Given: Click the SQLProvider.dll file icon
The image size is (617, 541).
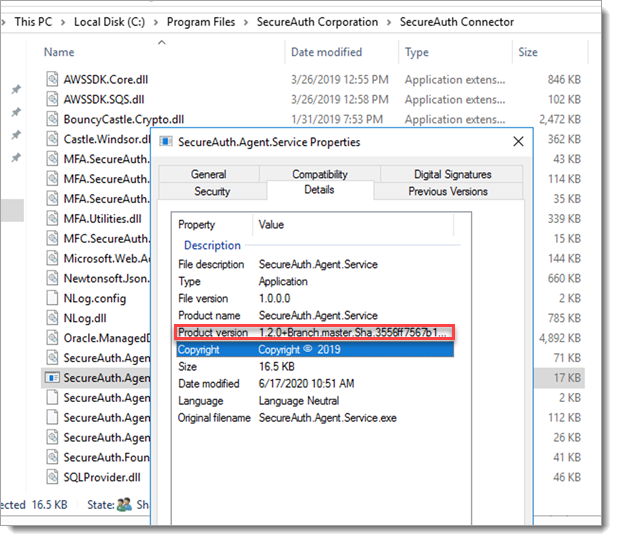Looking at the screenshot, I should tap(53, 477).
